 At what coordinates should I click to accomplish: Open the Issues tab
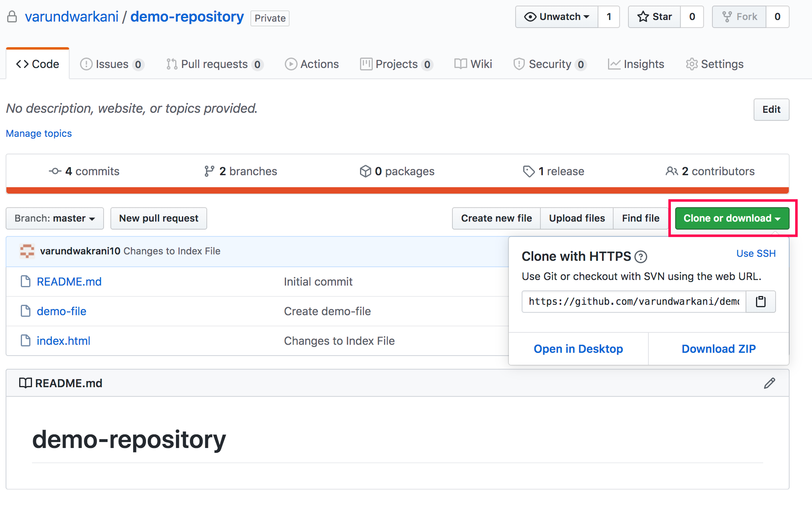tap(112, 64)
